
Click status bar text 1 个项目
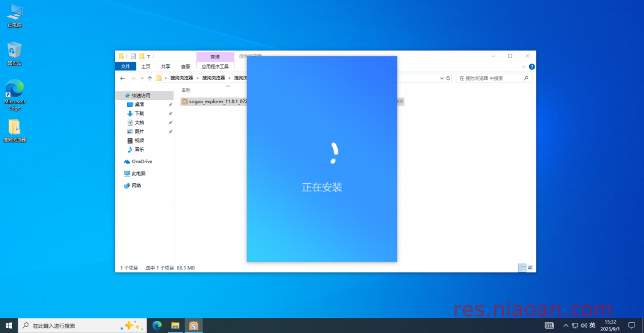[129, 268]
